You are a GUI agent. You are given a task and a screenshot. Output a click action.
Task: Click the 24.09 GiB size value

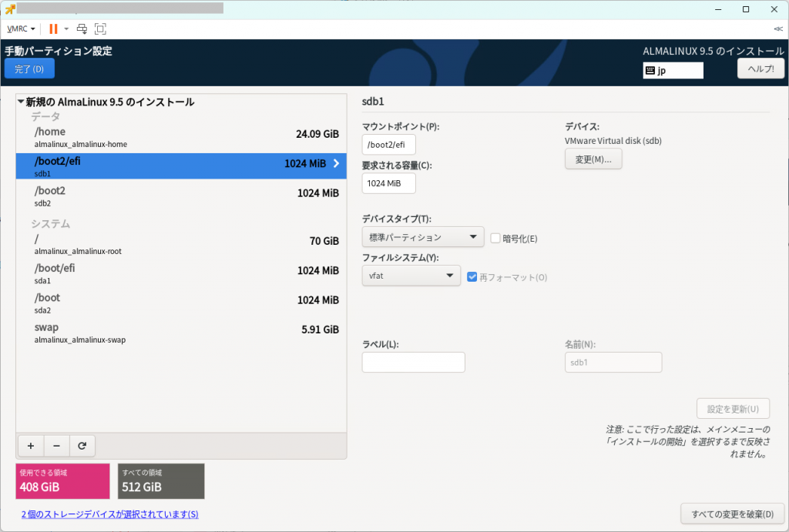(317, 134)
